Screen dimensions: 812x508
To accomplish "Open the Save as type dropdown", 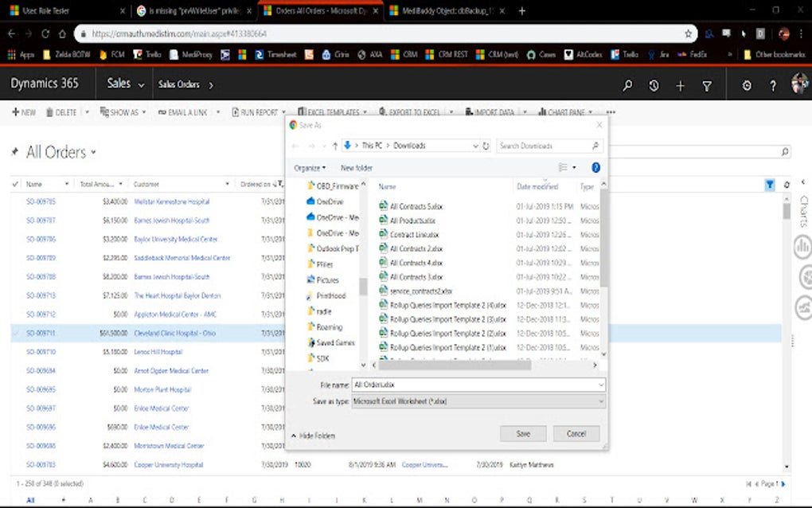I will click(x=603, y=401).
